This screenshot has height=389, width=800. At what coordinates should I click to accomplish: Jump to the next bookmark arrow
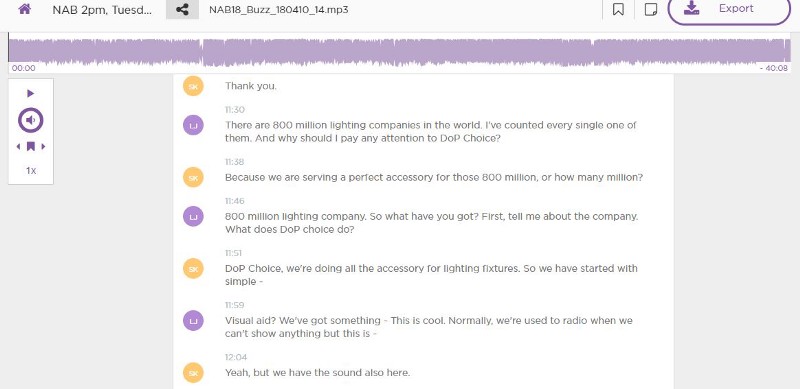click(43, 147)
